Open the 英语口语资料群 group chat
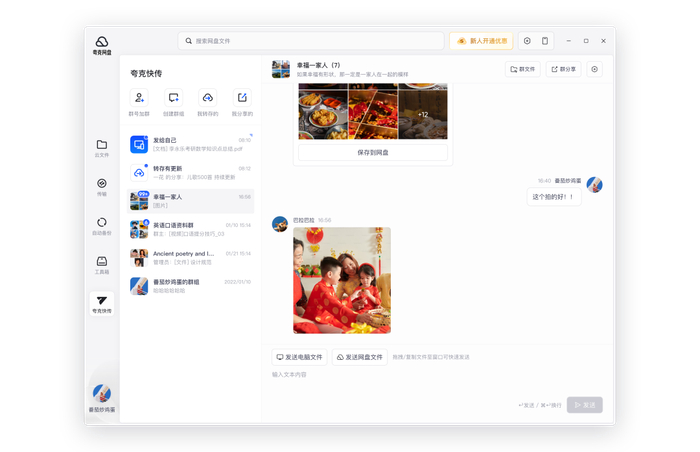This screenshot has width=700, height=452. pos(191,230)
